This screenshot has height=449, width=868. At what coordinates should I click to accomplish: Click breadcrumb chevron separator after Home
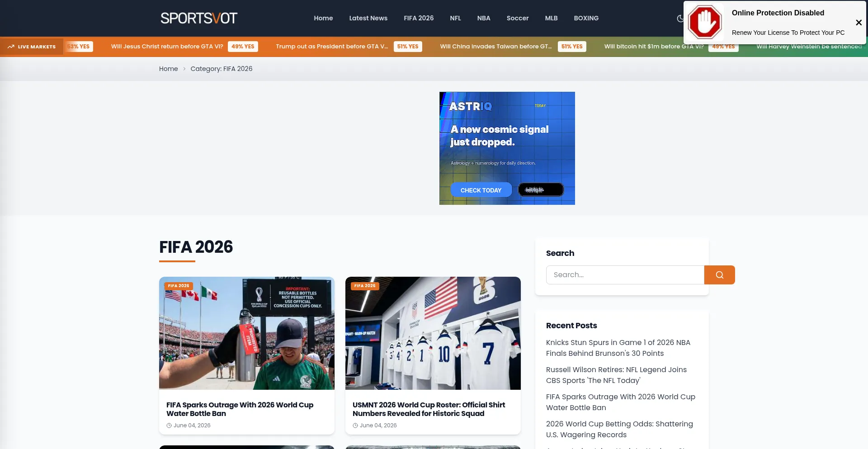coord(184,69)
